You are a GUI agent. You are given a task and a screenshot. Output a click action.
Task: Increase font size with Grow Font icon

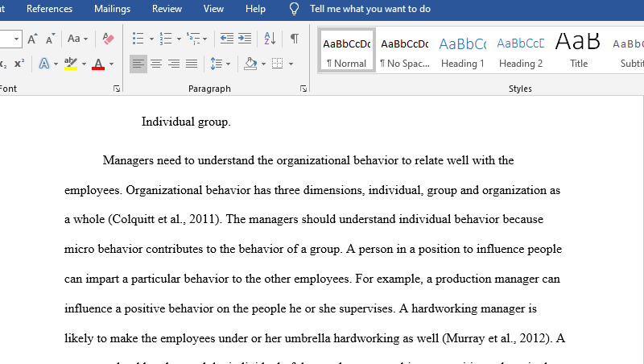click(32, 39)
